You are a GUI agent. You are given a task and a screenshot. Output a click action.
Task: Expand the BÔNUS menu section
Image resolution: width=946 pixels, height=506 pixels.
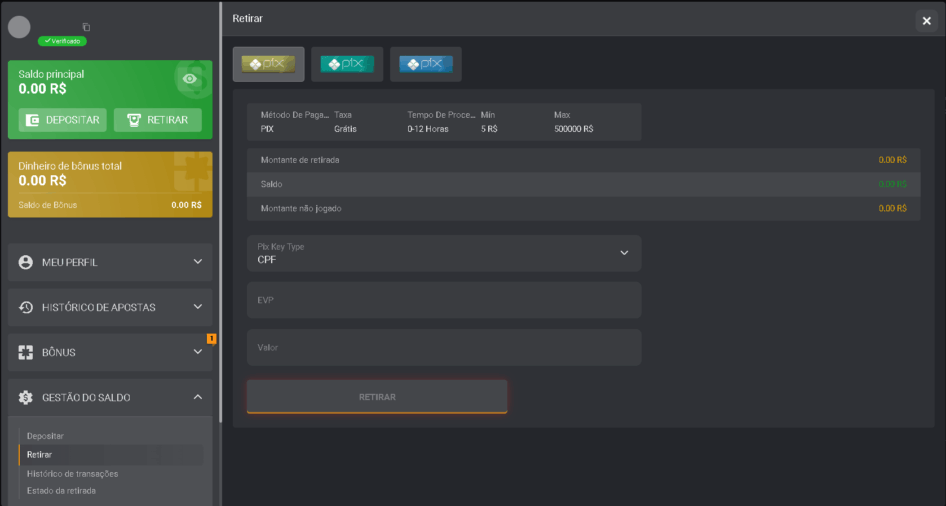(x=110, y=352)
